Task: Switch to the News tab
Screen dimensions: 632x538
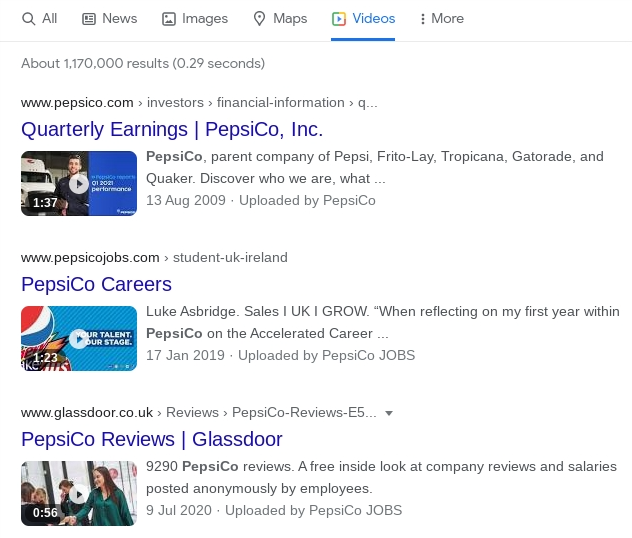Action: click(119, 19)
